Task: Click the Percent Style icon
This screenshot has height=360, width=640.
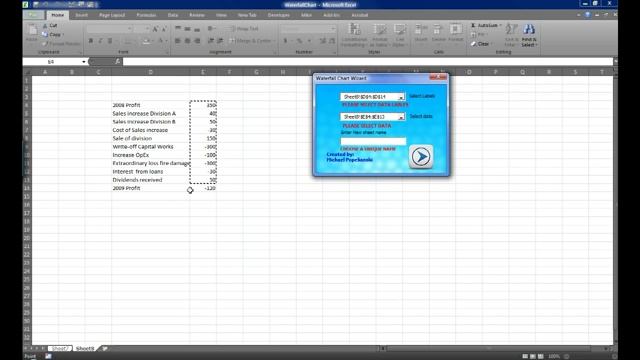Action: [299, 41]
